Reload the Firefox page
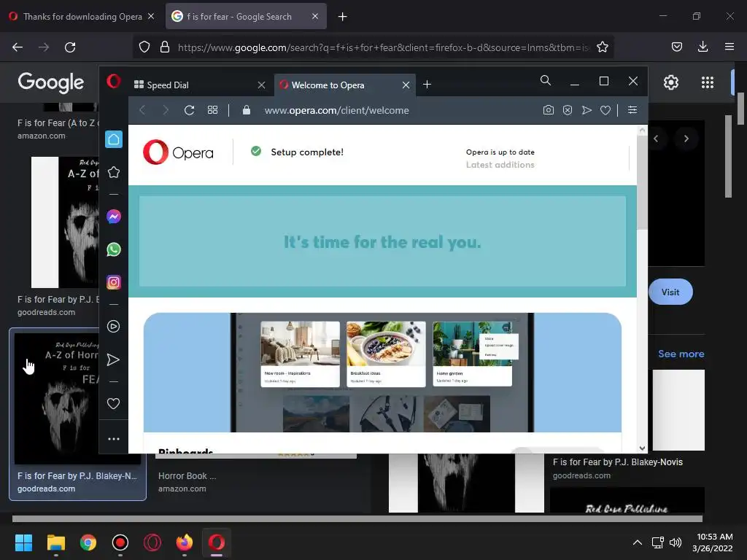The height and width of the screenshot is (560, 747). tap(70, 47)
